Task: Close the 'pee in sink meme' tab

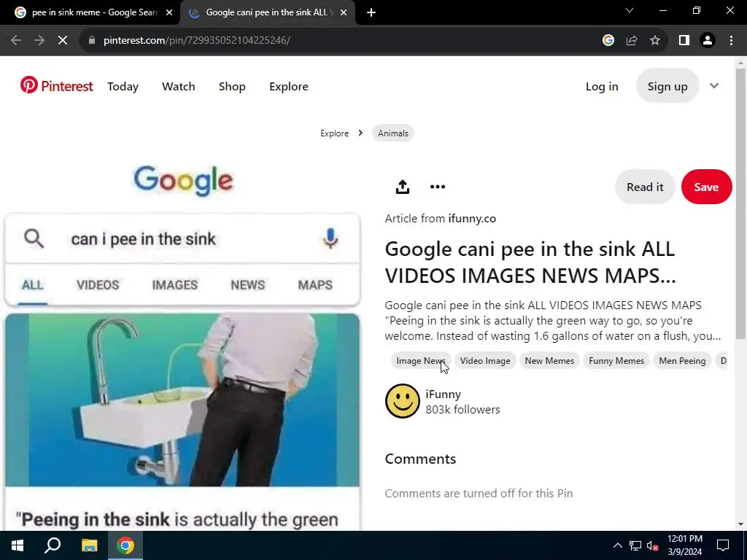Action: 169,12
